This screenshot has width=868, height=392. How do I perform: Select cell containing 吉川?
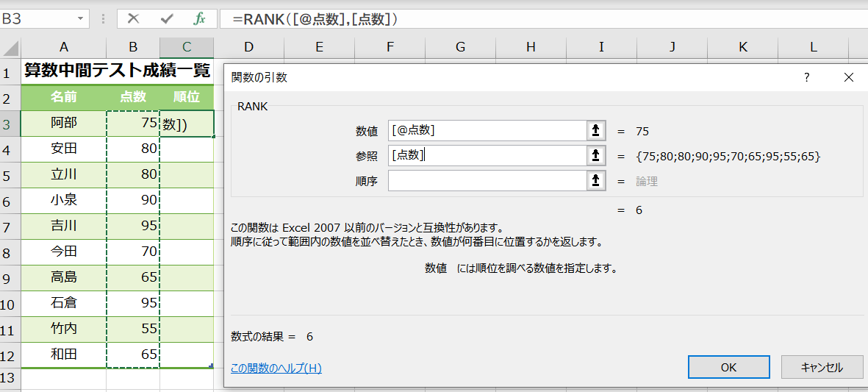pos(64,226)
